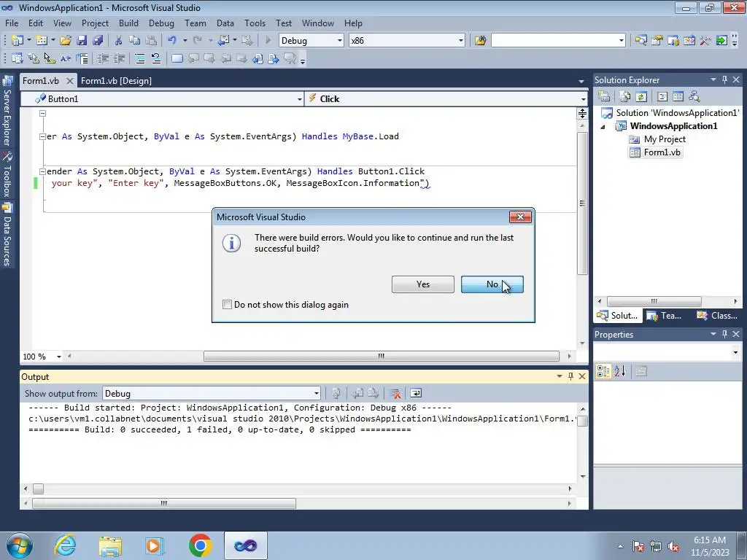
Task: Select My Project in Solution Explorer
Action: pyautogui.click(x=657, y=139)
